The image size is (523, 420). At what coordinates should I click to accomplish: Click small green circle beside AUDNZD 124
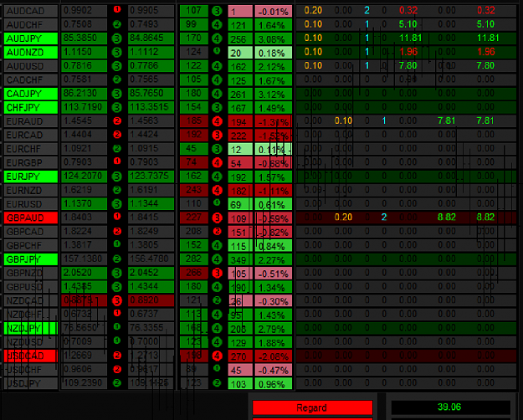(217, 51)
